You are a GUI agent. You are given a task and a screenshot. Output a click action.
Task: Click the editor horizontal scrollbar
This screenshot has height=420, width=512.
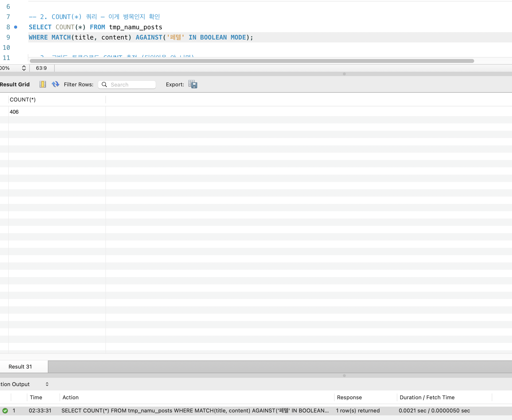coord(251,61)
